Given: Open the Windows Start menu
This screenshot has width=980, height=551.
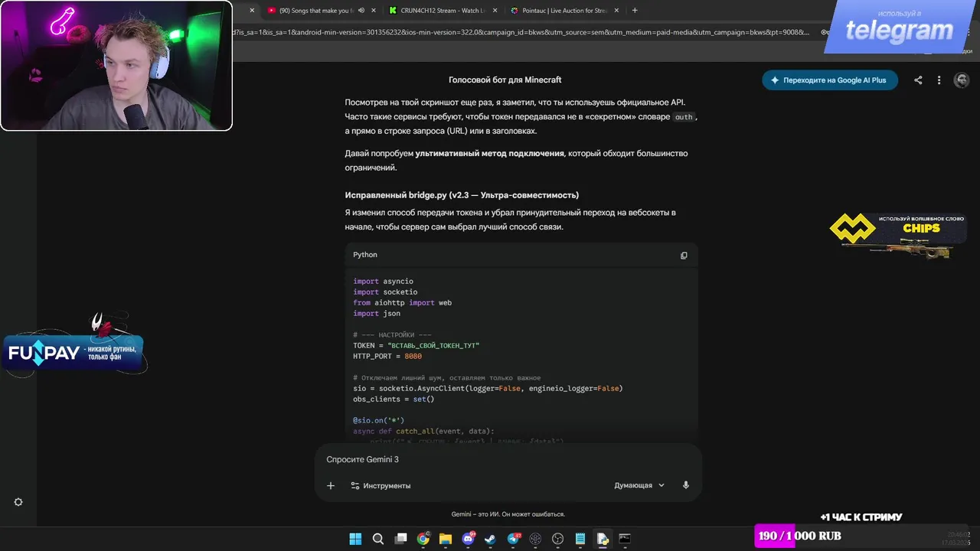Looking at the screenshot, I should (x=355, y=539).
